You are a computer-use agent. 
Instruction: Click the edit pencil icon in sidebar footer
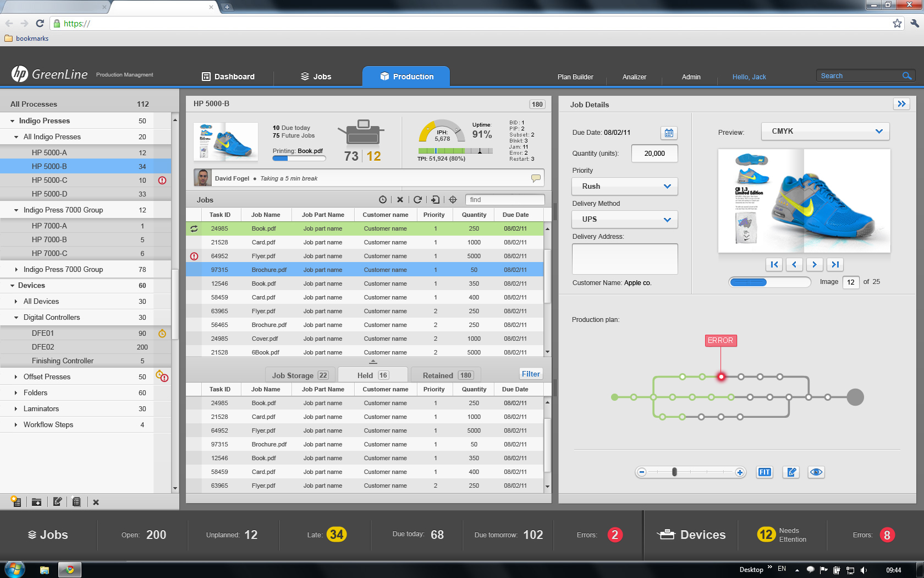coord(57,501)
